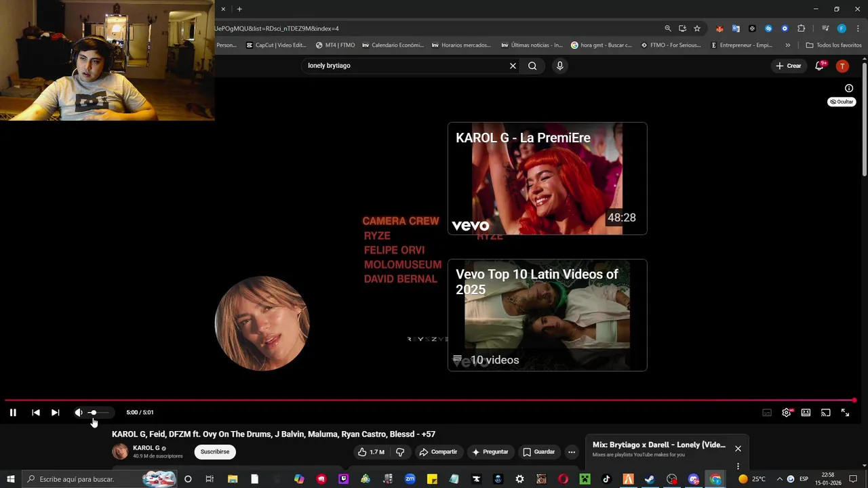Enter full screen mode
The image size is (868, 488).
(x=845, y=412)
